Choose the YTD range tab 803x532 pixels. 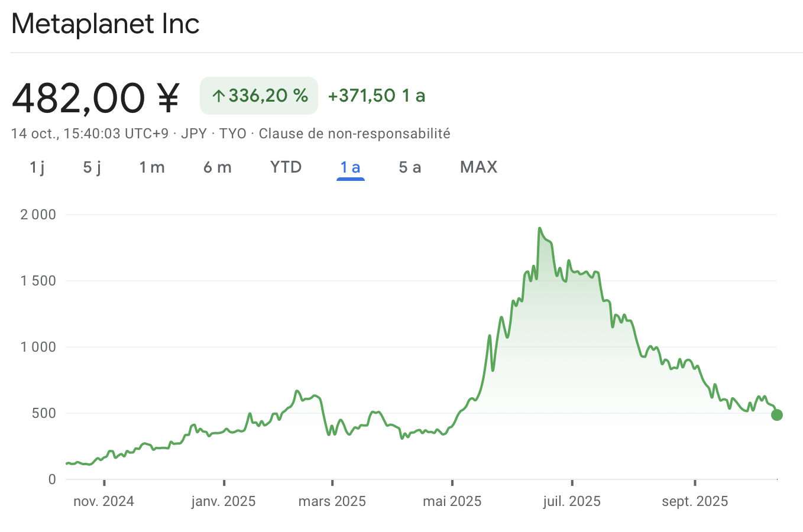[286, 167]
